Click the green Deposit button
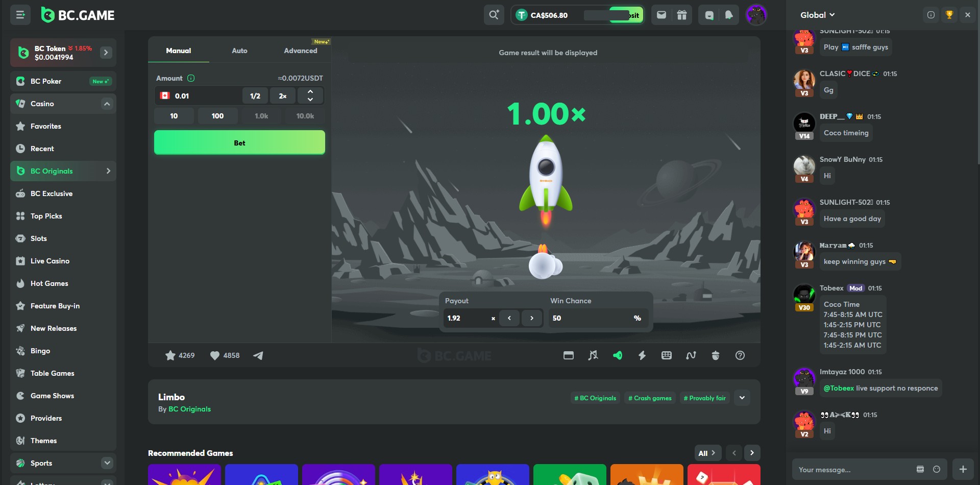 pyautogui.click(x=627, y=15)
